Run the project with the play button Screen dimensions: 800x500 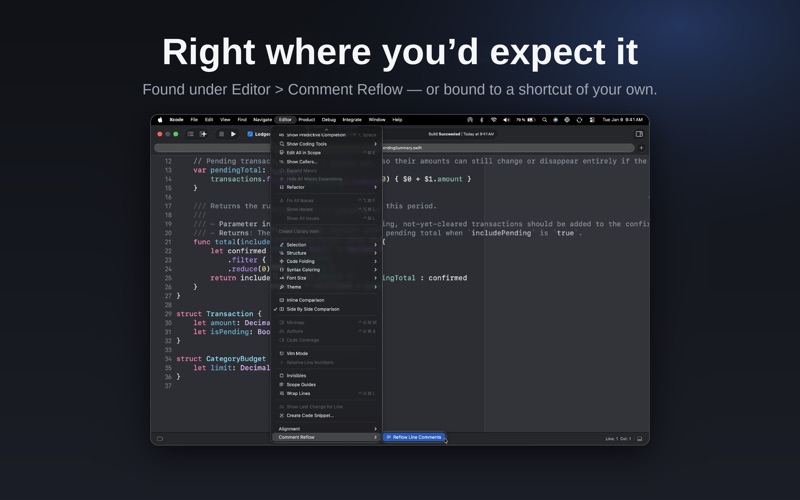coord(233,134)
